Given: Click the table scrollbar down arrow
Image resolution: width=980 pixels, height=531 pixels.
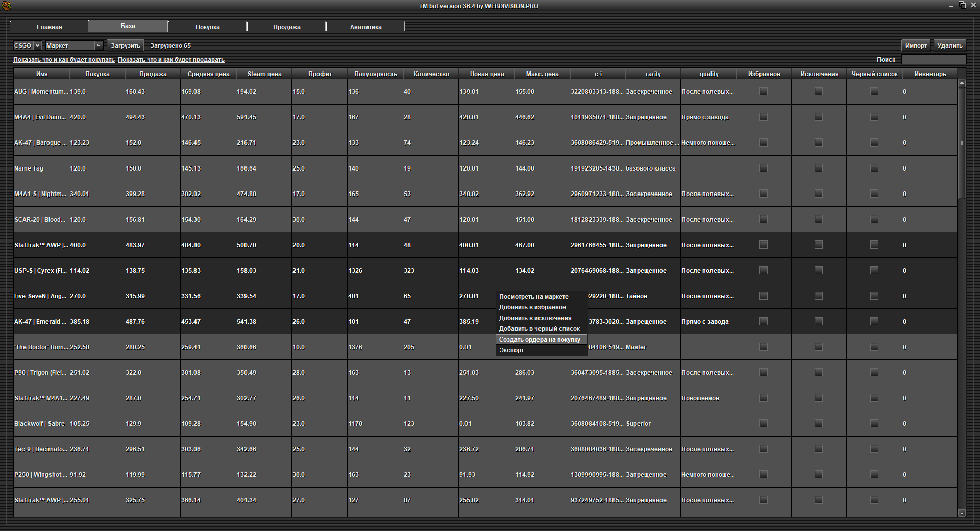Looking at the screenshot, I should [962, 513].
